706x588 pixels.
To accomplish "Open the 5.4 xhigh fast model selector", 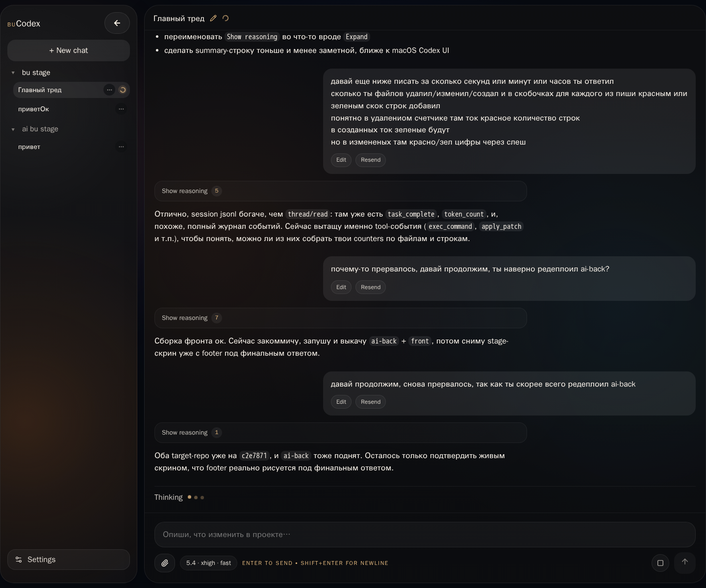I will 208,563.
